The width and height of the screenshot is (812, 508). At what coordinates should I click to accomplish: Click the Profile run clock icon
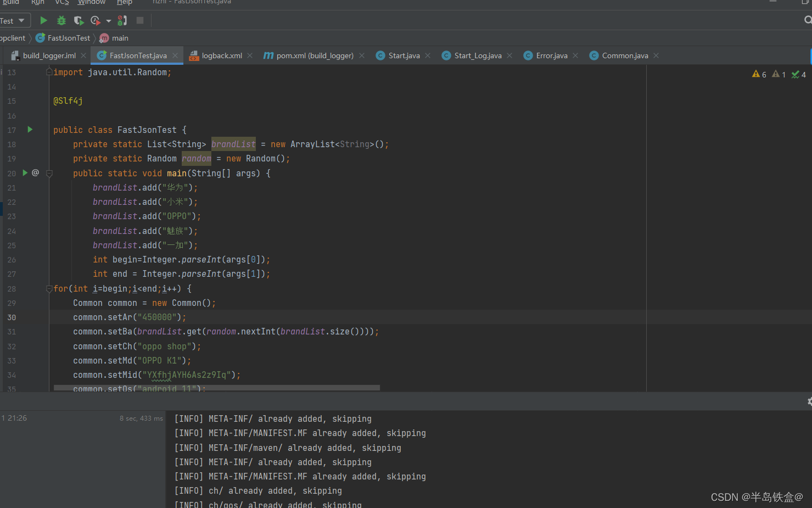(96, 20)
